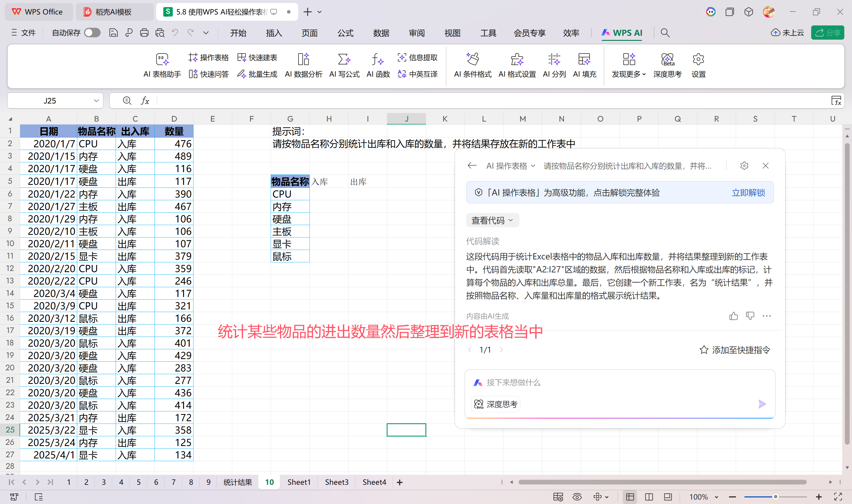The width and height of the screenshot is (852, 504).
Task: Click zoom slider handle
Action: click(x=776, y=497)
